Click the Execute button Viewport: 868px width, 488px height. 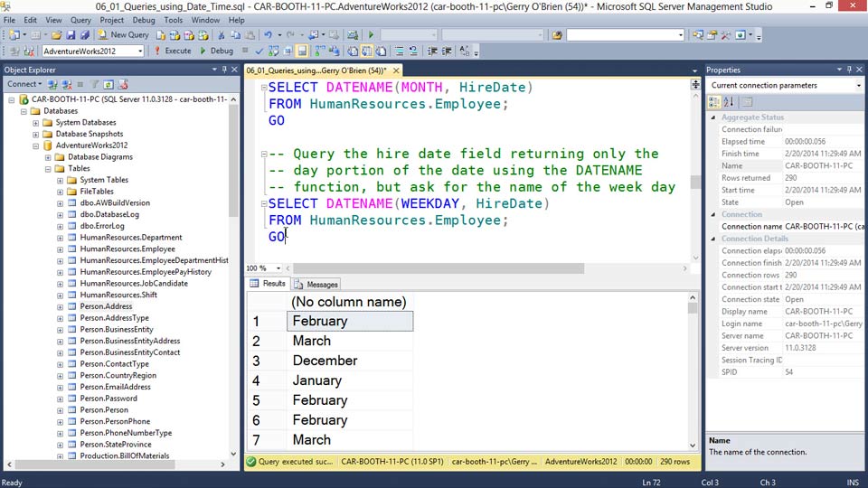173,51
